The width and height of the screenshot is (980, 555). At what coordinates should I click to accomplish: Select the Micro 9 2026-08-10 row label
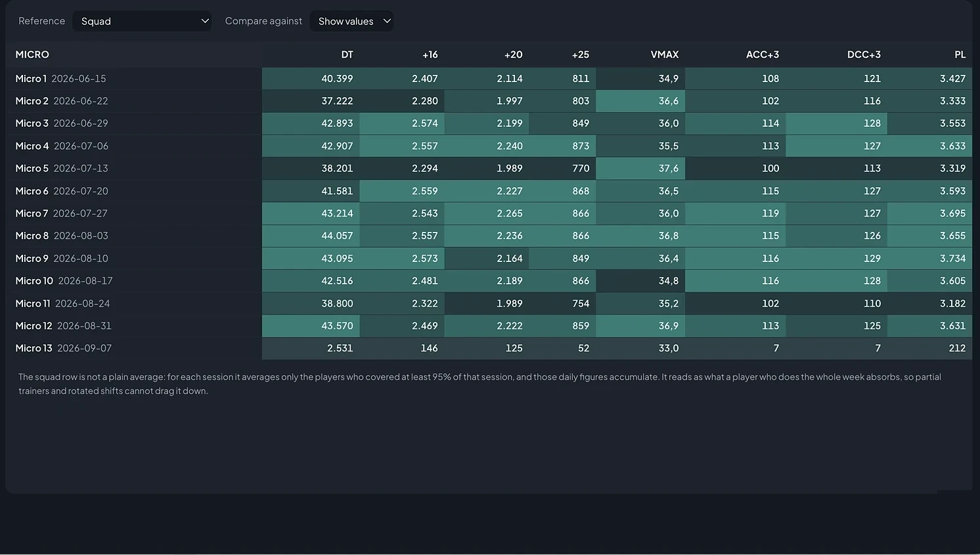pyautogui.click(x=62, y=259)
